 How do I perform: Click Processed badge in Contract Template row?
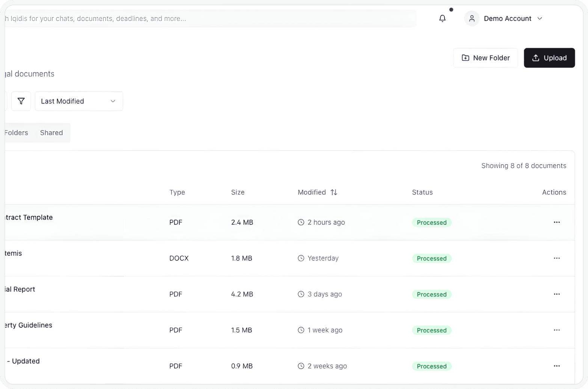coord(431,223)
